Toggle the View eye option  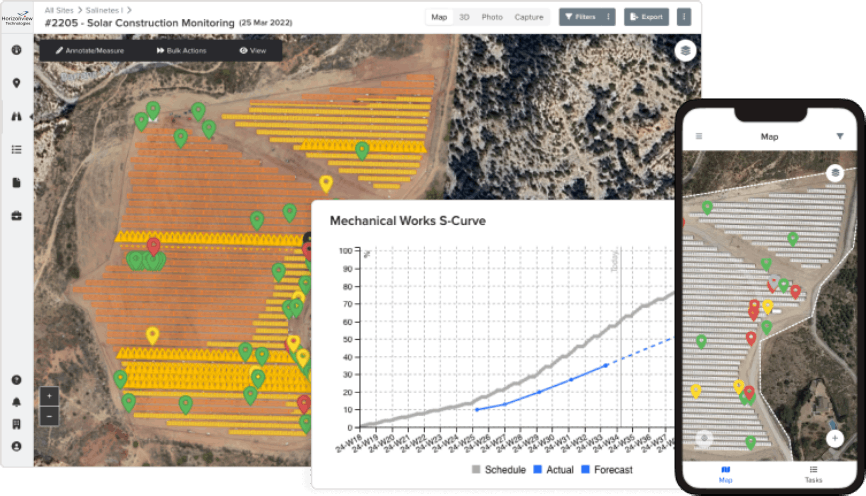click(x=252, y=50)
